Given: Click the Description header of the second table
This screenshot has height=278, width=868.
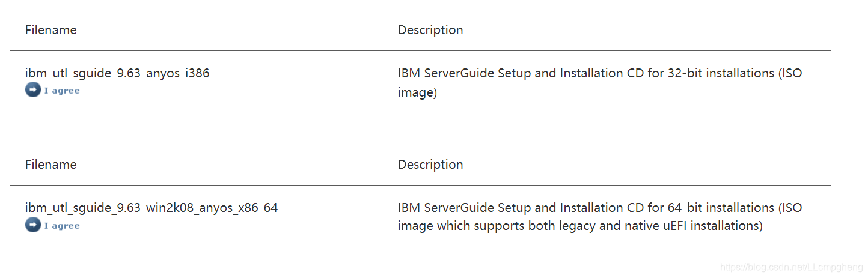Looking at the screenshot, I should pyautogui.click(x=430, y=165).
